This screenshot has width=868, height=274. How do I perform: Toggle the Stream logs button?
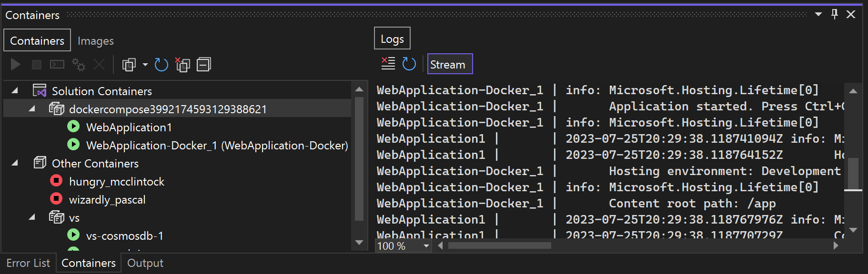(450, 64)
